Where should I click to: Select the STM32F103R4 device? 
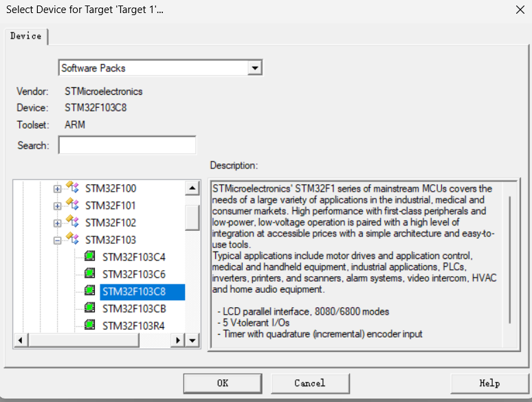pyautogui.click(x=133, y=326)
